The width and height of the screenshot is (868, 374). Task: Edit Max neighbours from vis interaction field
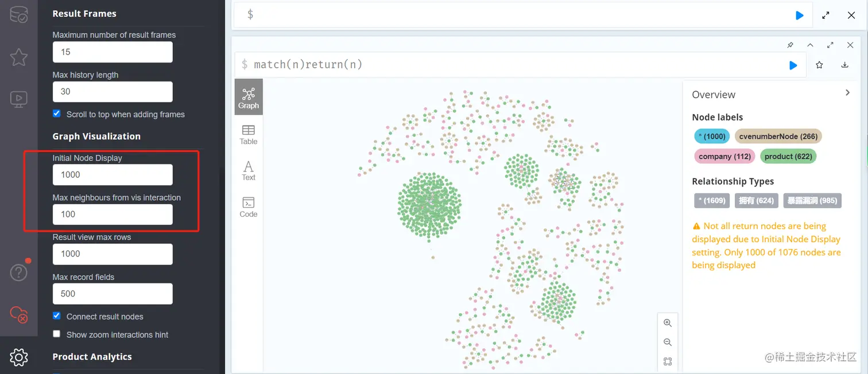pos(113,215)
